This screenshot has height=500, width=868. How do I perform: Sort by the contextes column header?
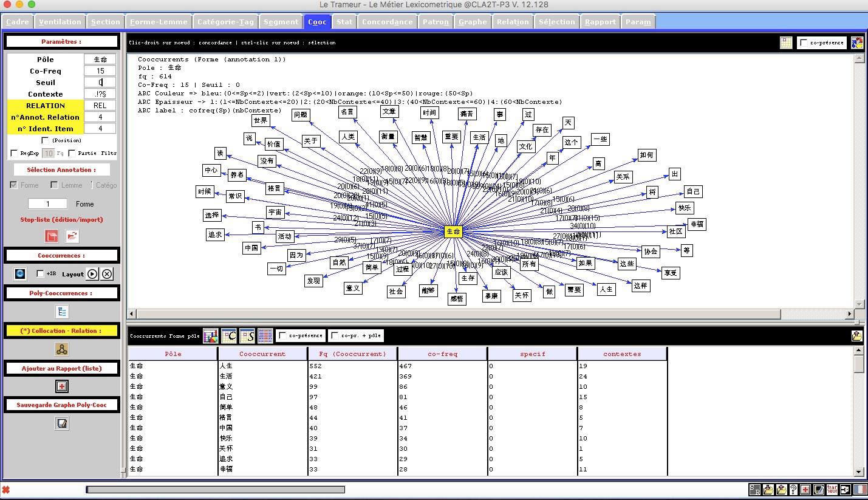click(x=622, y=354)
